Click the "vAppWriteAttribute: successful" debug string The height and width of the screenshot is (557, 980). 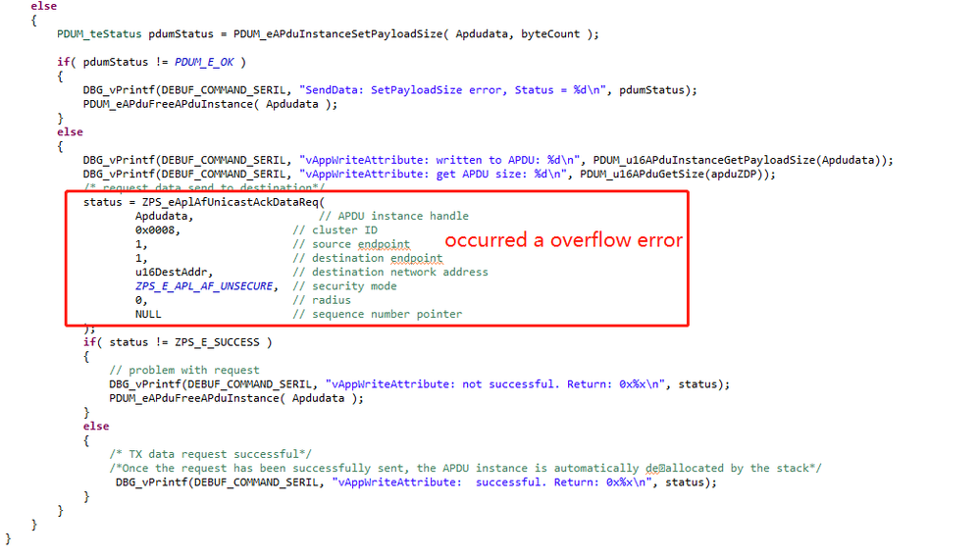pos(491,482)
